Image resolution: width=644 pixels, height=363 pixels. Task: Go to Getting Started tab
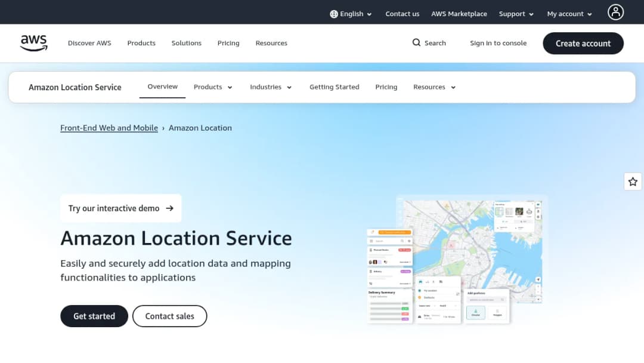coord(335,87)
